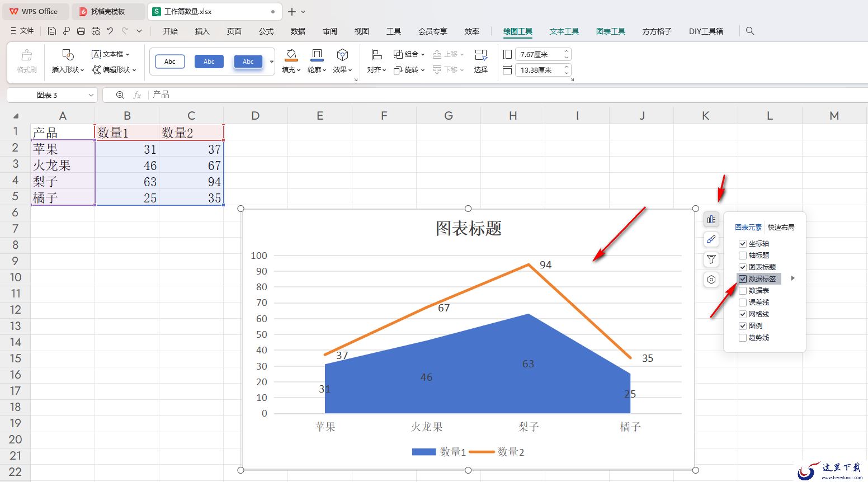Click the Bring Forward (上移) icon
This screenshot has height=482, width=868.
click(x=437, y=54)
